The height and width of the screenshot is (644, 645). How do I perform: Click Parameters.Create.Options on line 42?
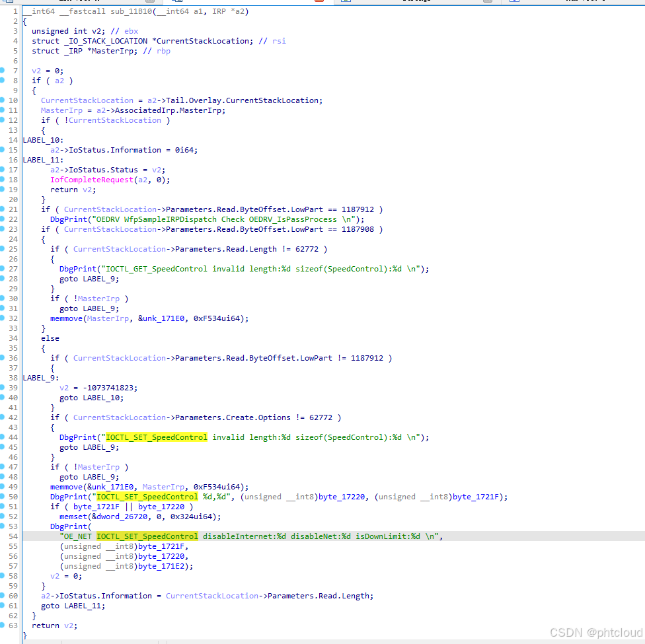(233, 417)
